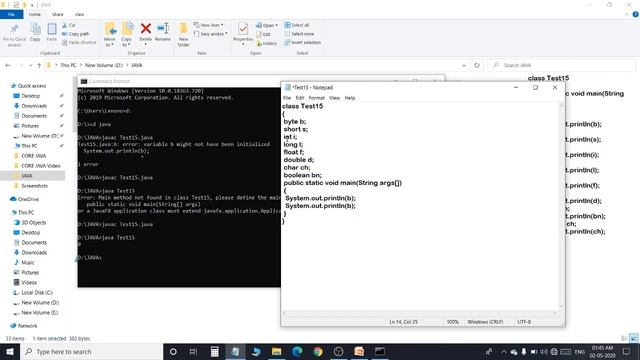640x360 pixels.
Task: Select 3D Objects in navigation pane
Action: [30, 223]
